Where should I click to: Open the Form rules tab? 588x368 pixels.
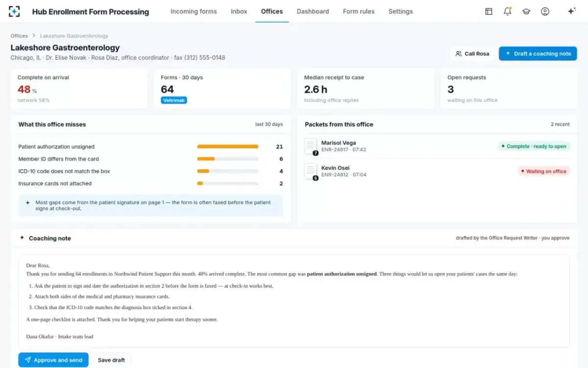coord(359,11)
